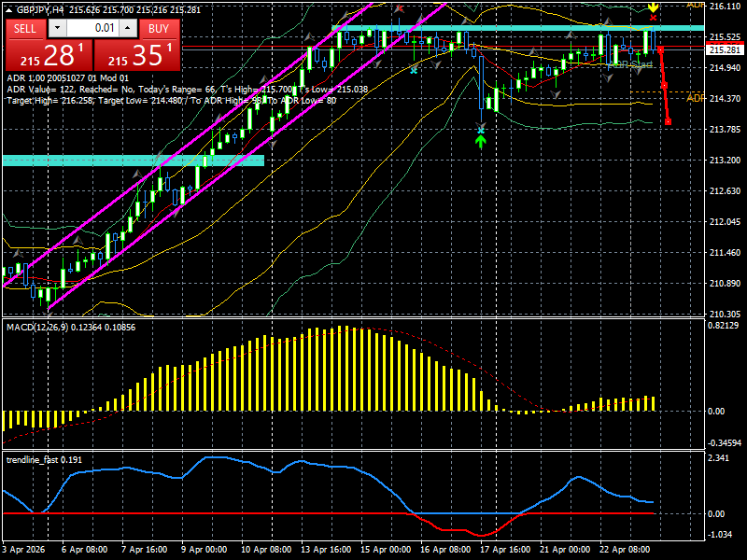Click the 10 Apr 08:00 time axis label
This screenshot has height=560, width=747.
[x=266, y=550]
